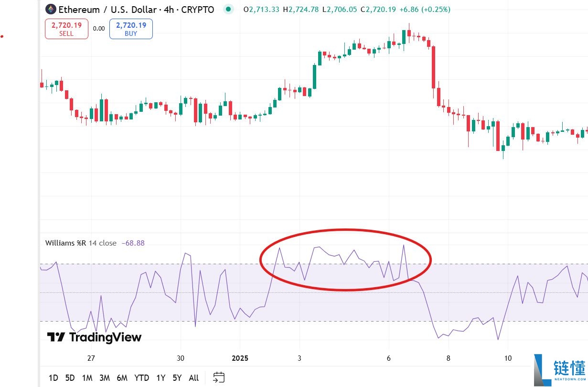Select the 1M range option
Viewport: 588px width, 387px height.
[x=87, y=378]
